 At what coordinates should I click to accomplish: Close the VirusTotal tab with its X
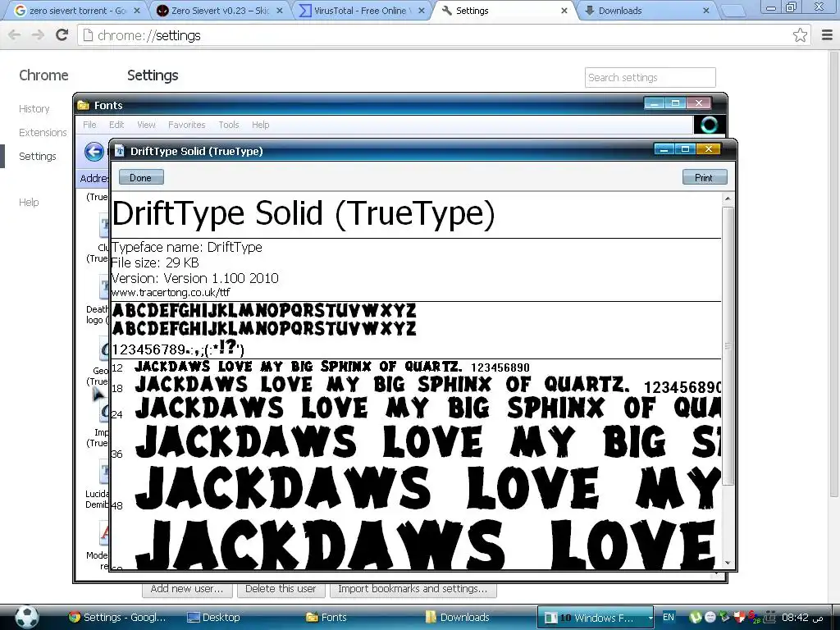tap(422, 11)
